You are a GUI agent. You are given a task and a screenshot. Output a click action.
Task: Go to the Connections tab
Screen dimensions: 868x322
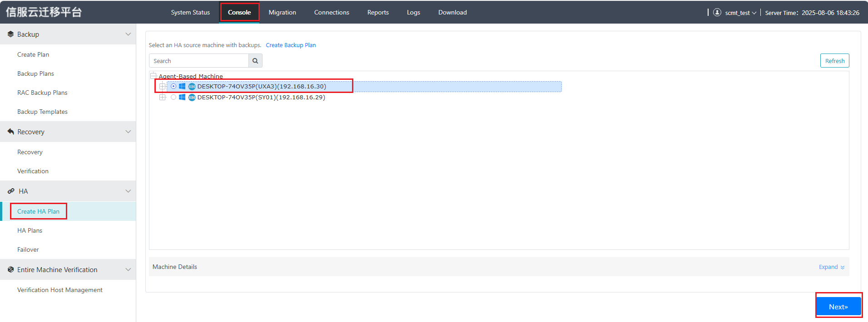pyautogui.click(x=332, y=12)
